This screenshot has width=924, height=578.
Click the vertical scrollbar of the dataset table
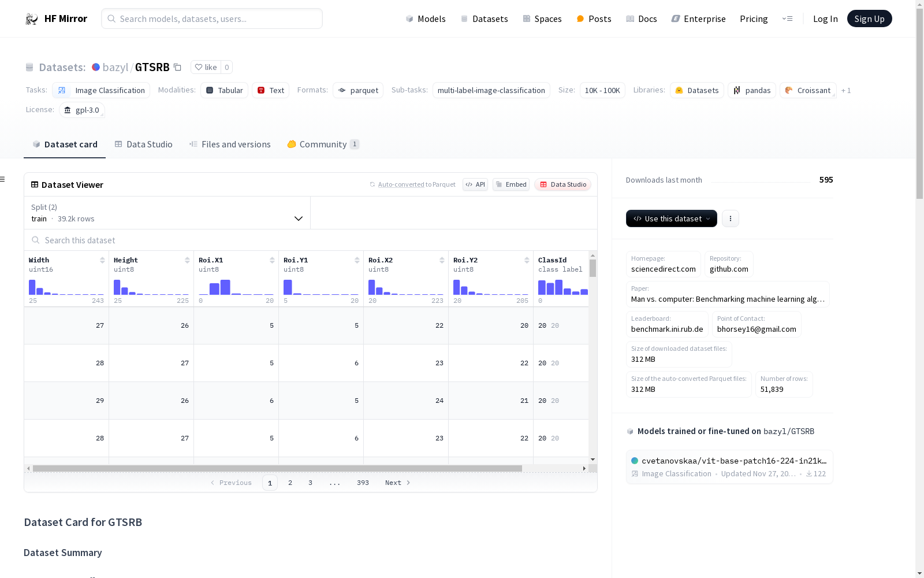(593, 268)
